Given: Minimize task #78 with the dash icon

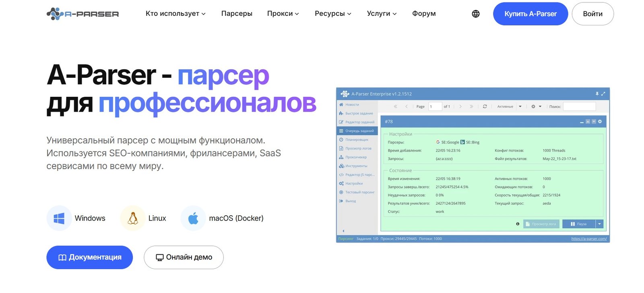Looking at the screenshot, I should point(582,122).
